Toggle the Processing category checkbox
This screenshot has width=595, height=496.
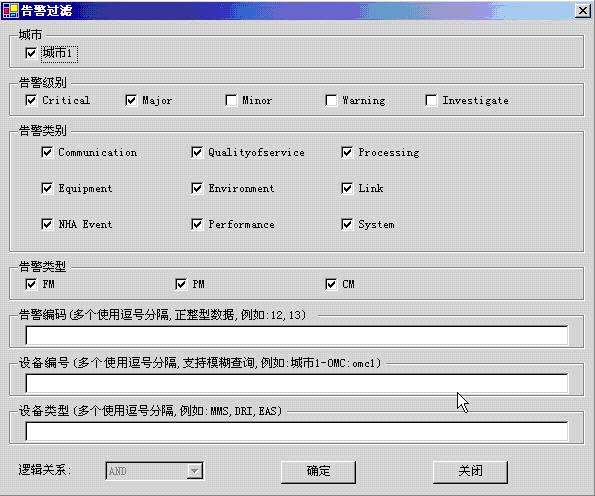click(347, 153)
